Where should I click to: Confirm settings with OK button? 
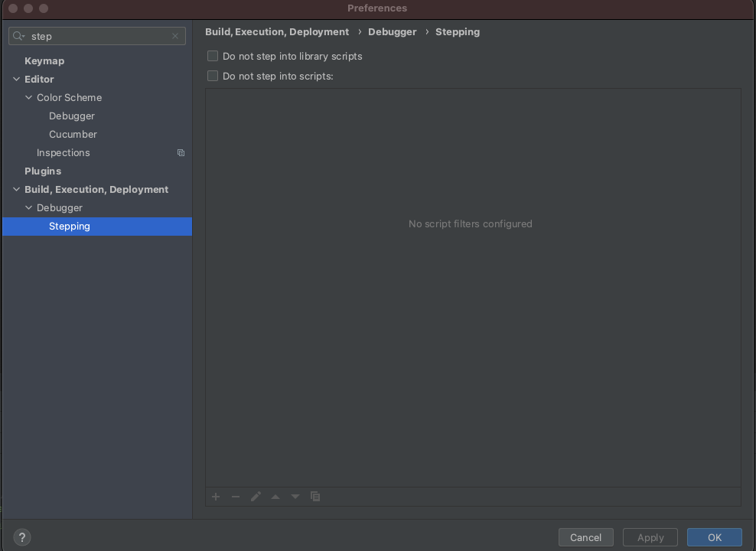715,537
